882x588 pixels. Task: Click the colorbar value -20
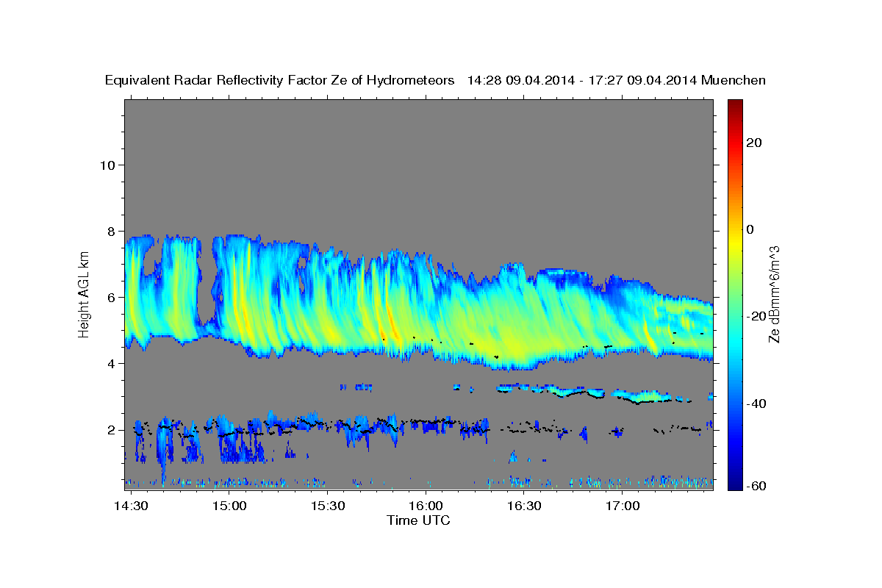coord(756,316)
